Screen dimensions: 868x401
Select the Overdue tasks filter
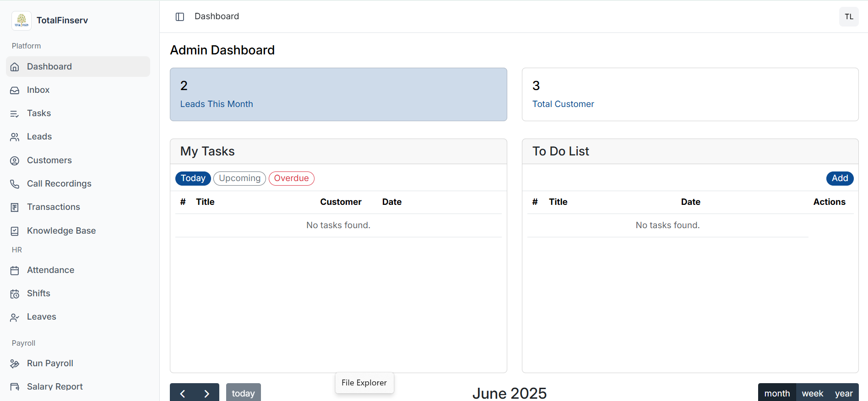291,178
